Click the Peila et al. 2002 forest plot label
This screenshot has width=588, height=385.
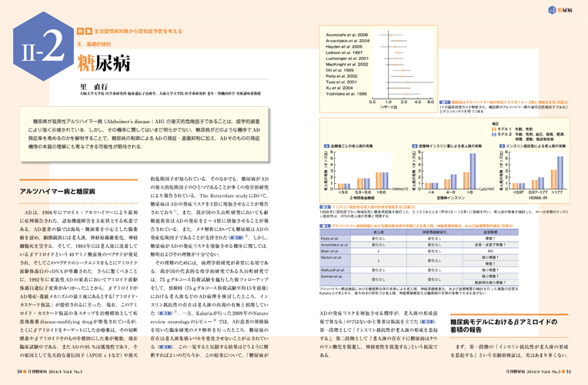(341, 76)
